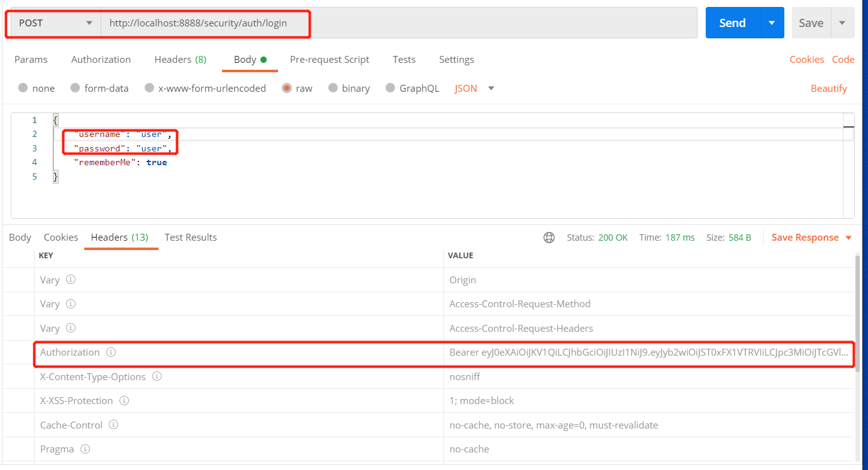This screenshot has width=868, height=470.
Task: Open the POST method dropdown
Action: point(57,23)
